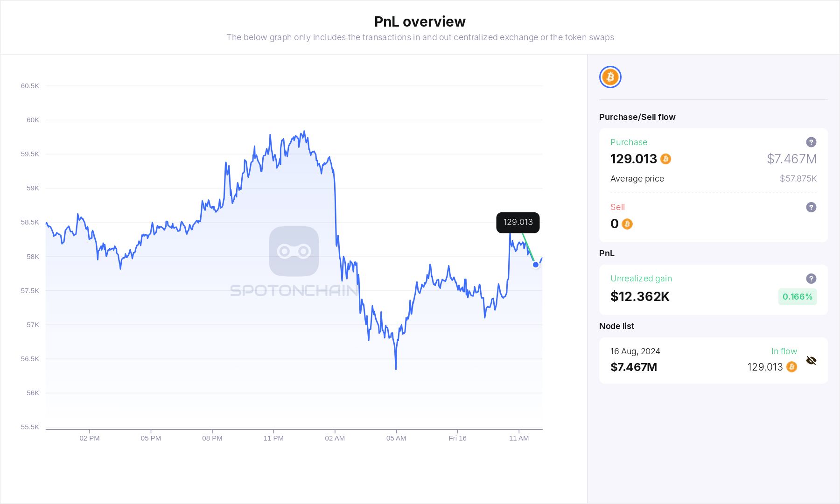
Task: Click the large Bitcoin token icon
Action: pyautogui.click(x=610, y=77)
